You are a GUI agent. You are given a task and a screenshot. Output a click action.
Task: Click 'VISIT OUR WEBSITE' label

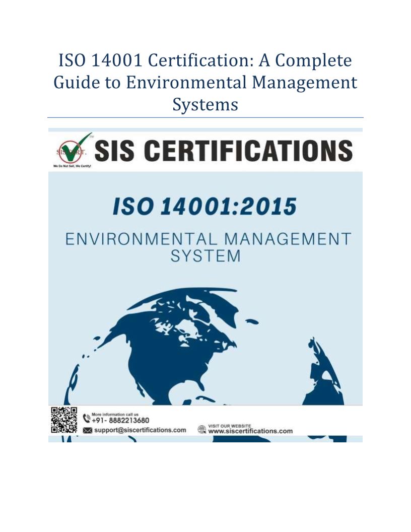230,426
